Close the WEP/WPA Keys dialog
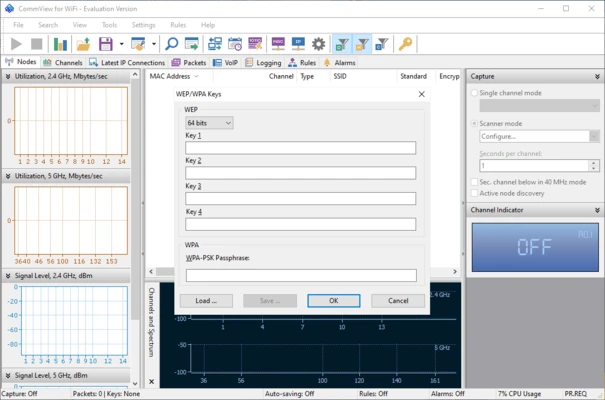Image resolution: width=605 pixels, height=400 pixels. coord(421,94)
